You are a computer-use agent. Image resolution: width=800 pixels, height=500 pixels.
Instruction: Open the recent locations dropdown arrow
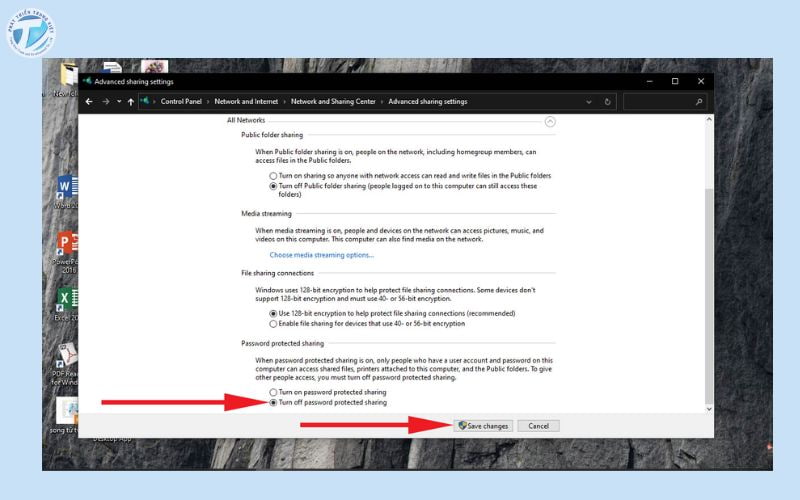(x=118, y=101)
